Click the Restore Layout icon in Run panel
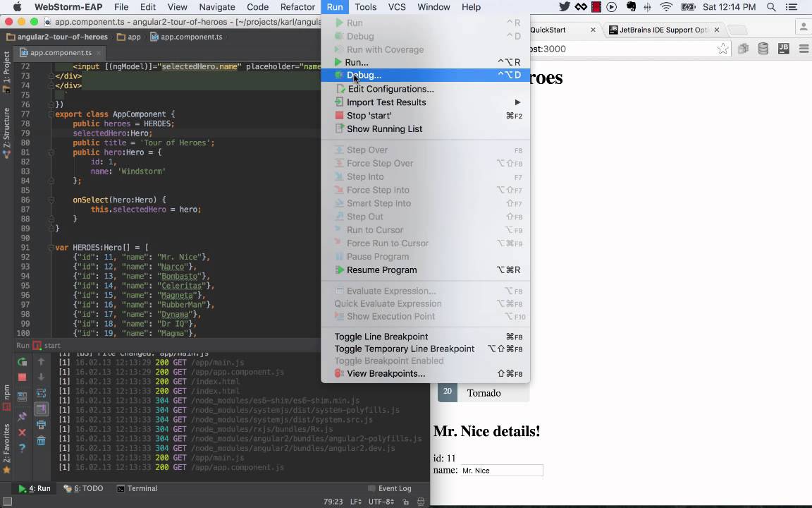This screenshot has height=508, width=812. pos(22,397)
